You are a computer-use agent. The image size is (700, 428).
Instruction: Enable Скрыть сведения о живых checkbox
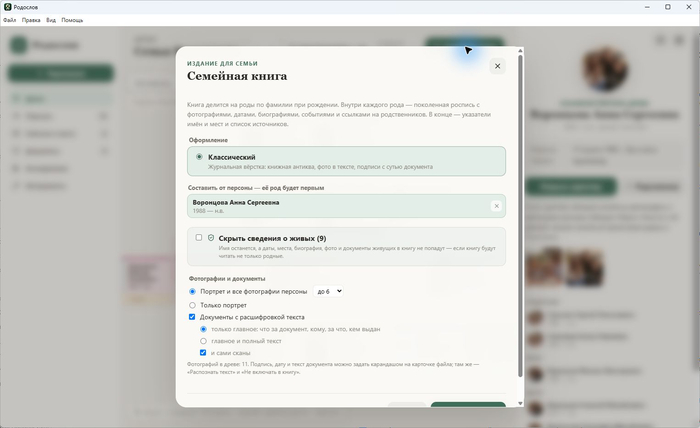(x=199, y=237)
